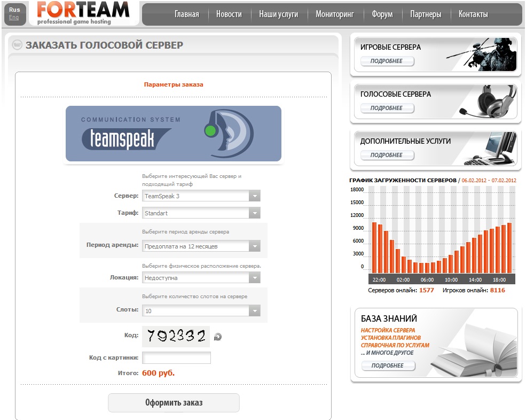Viewport: 526px width, 420px height.
Task: Submit order with Оформить заказ button
Action: pyautogui.click(x=174, y=402)
